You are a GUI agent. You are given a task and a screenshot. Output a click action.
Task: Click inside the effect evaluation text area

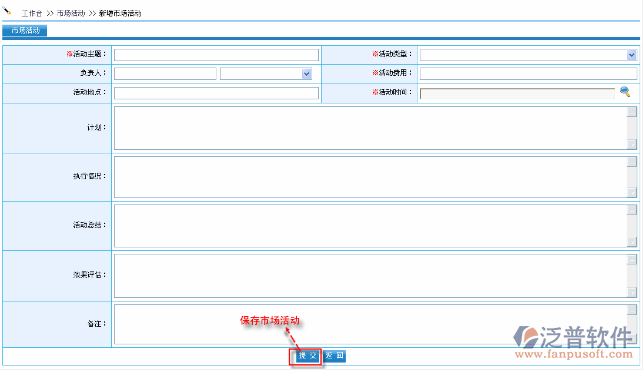coord(370,276)
